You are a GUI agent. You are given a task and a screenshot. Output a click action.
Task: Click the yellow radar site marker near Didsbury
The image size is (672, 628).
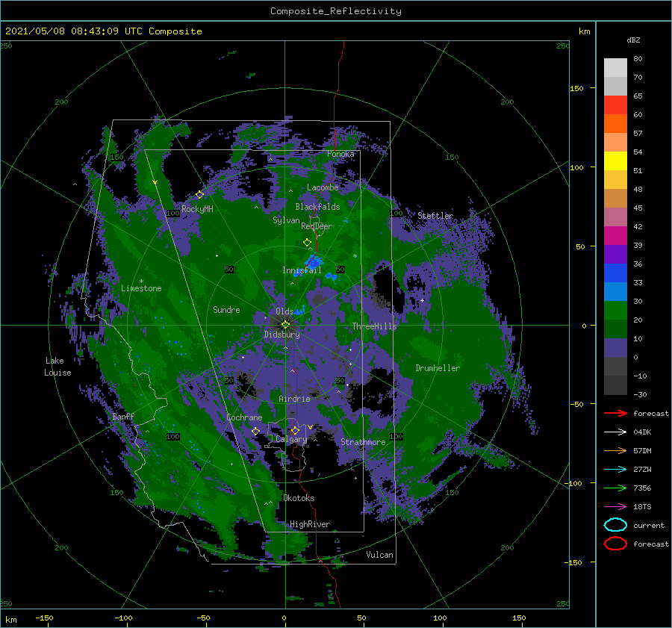click(285, 325)
